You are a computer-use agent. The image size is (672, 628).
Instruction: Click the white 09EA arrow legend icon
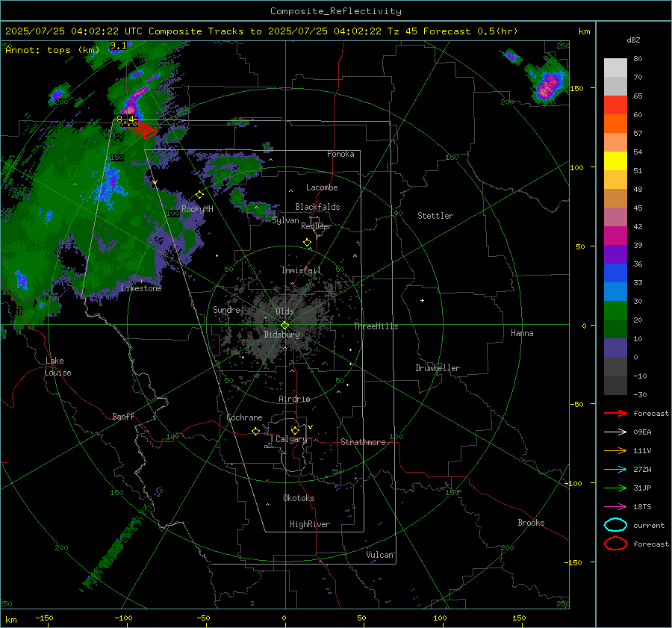[x=615, y=432]
